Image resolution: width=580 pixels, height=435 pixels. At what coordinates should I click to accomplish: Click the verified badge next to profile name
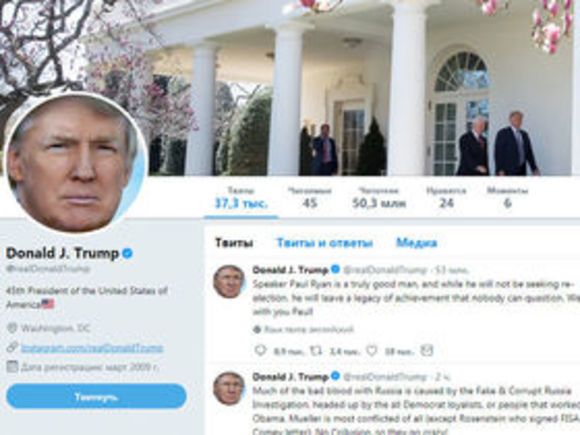pos(127,253)
